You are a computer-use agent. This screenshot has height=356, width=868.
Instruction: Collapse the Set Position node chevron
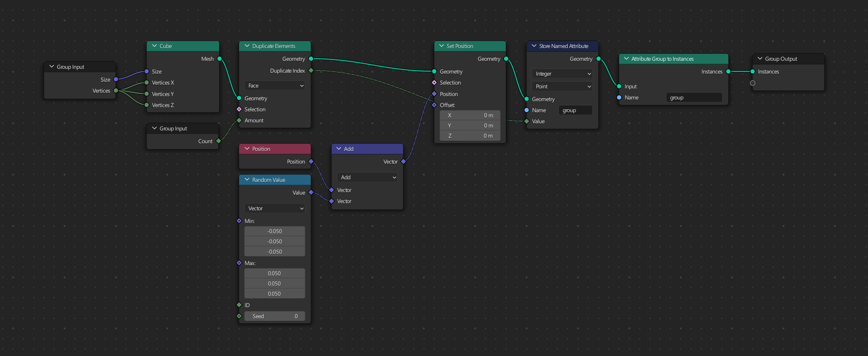pos(441,46)
